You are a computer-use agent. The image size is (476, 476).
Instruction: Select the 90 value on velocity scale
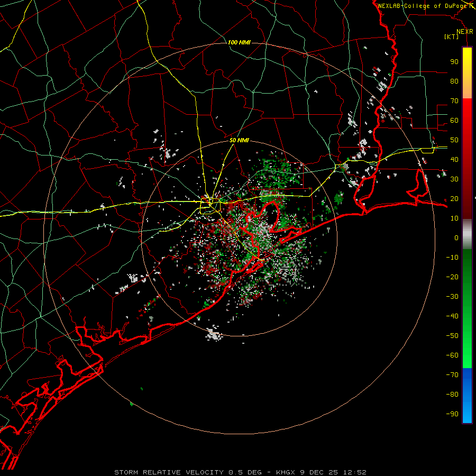[x=454, y=62]
